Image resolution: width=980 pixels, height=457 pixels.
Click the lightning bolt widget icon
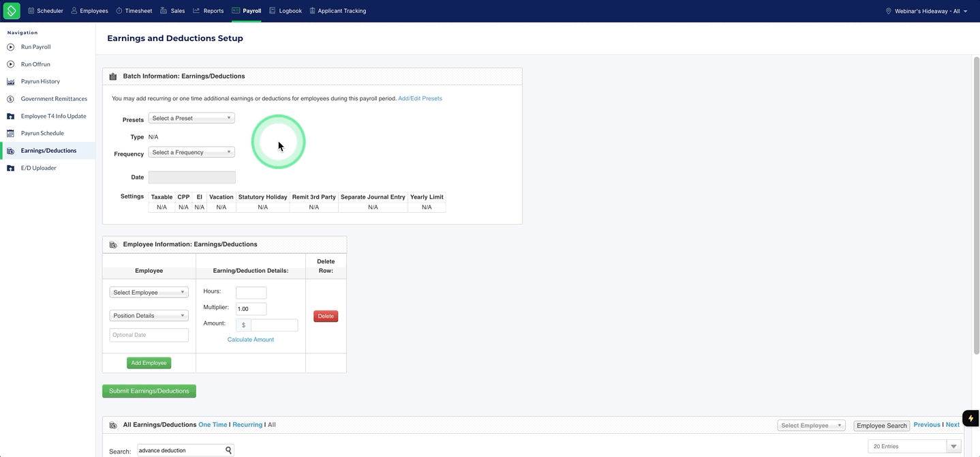[970, 418]
